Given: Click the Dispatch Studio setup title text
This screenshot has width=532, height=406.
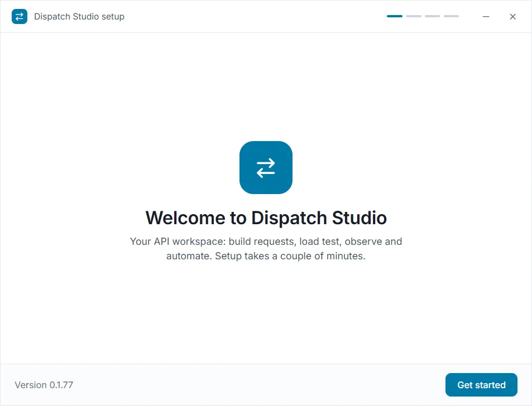Looking at the screenshot, I should (x=79, y=16).
